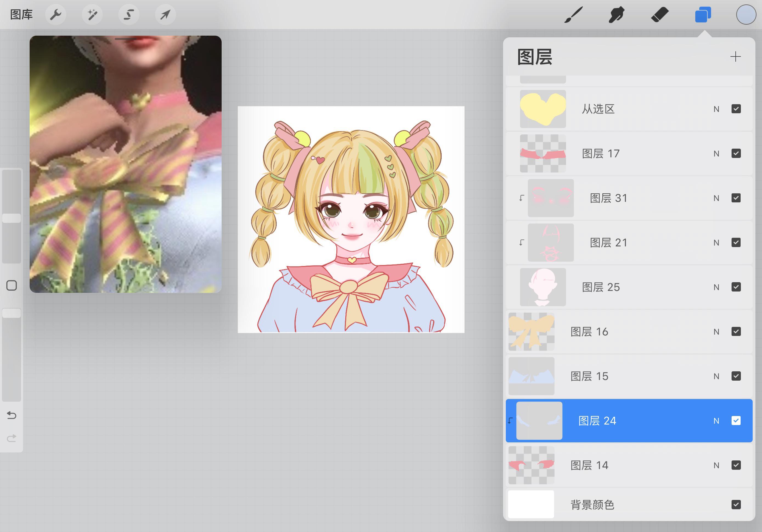Select layer name 图层 31
The image size is (762, 532).
pyautogui.click(x=609, y=198)
